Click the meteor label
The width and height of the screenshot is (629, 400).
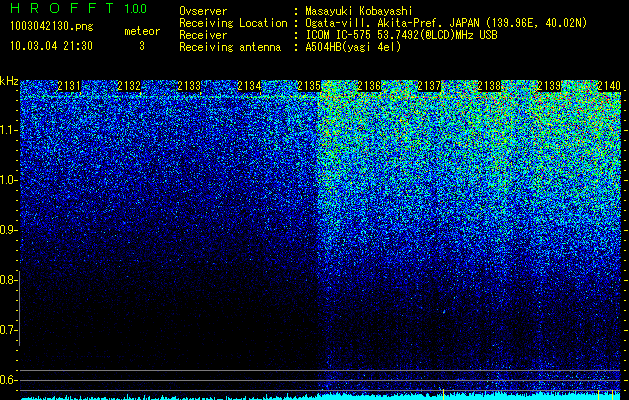click(142, 32)
